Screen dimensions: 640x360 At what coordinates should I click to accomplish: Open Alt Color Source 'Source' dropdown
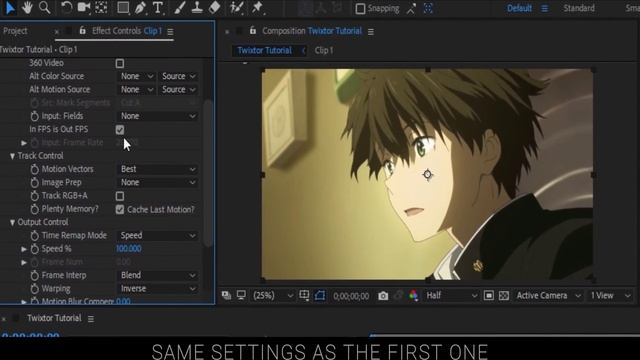click(x=178, y=76)
